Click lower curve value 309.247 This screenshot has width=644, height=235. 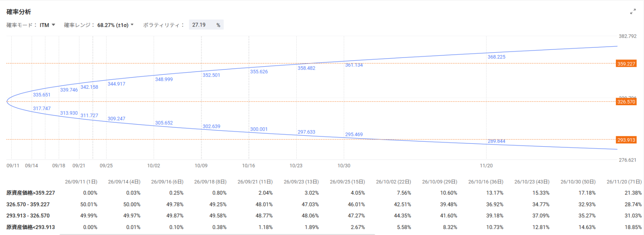tap(116, 119)
